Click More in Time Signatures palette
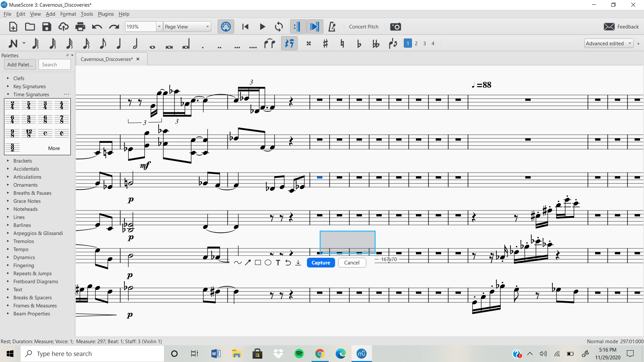 point(54,148)
